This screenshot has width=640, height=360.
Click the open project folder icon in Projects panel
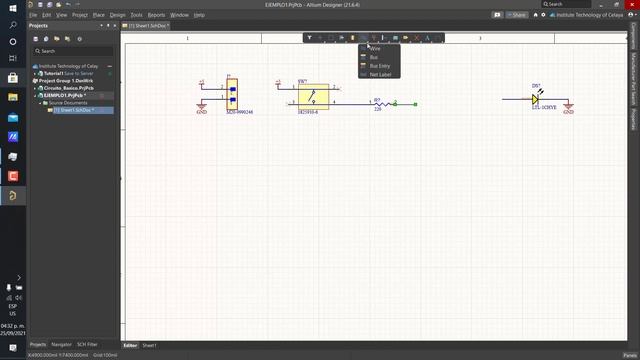[x=57, y=39]
